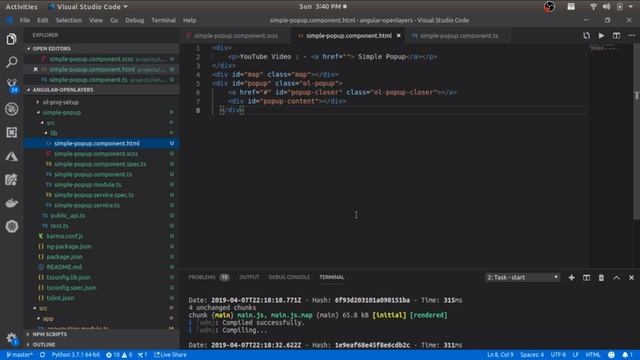Screen dimensions: 640x360
Task: Open the Wi-Fi indicator in system tray
Action: pos(593,7)
